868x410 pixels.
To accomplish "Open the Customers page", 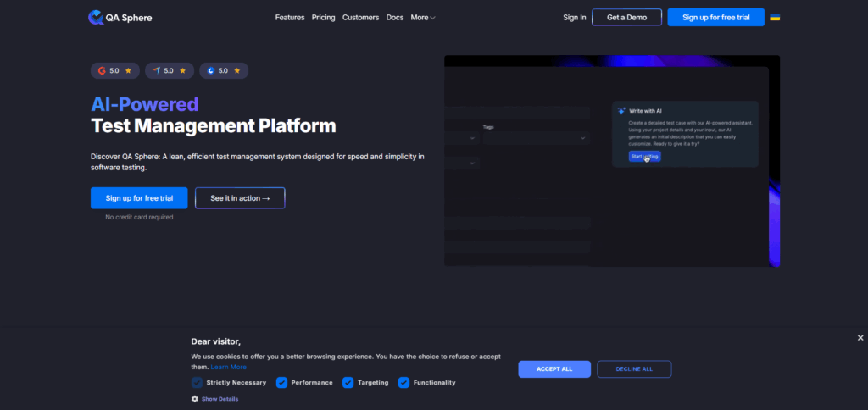I will pos(360,17).
